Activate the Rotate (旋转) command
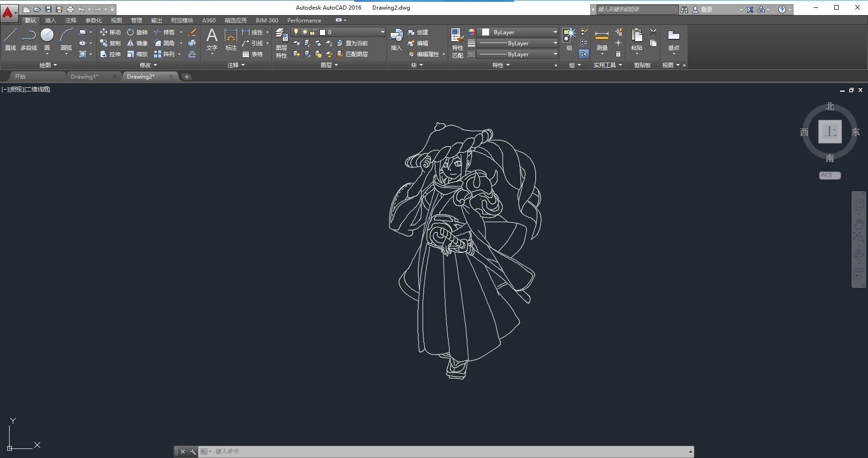Image resolution: width=868 pixels, height=458 pixels. coord(138,32)
